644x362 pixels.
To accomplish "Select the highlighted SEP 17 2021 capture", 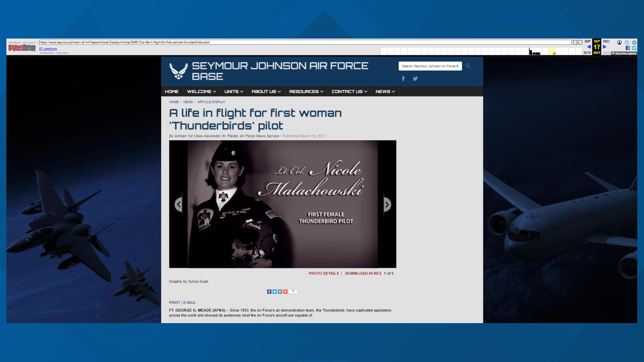I will (597, 47).
